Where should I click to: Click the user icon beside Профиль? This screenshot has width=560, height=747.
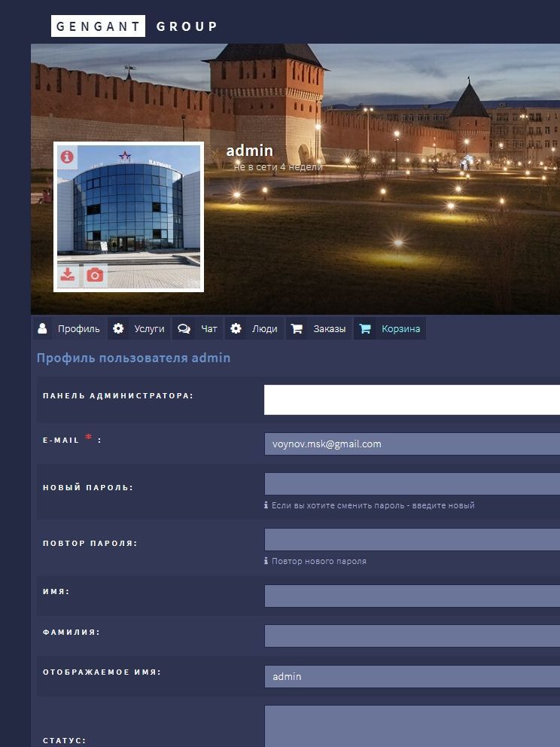coord(42,329)
